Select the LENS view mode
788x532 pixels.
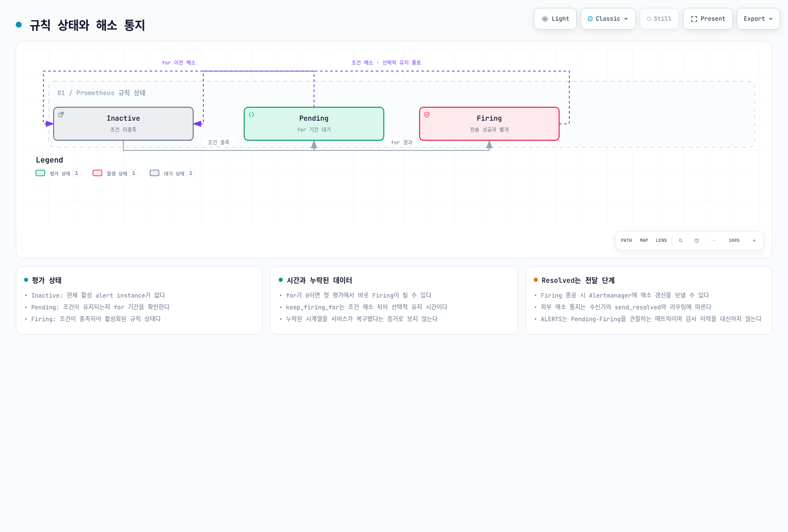point(661,240)
